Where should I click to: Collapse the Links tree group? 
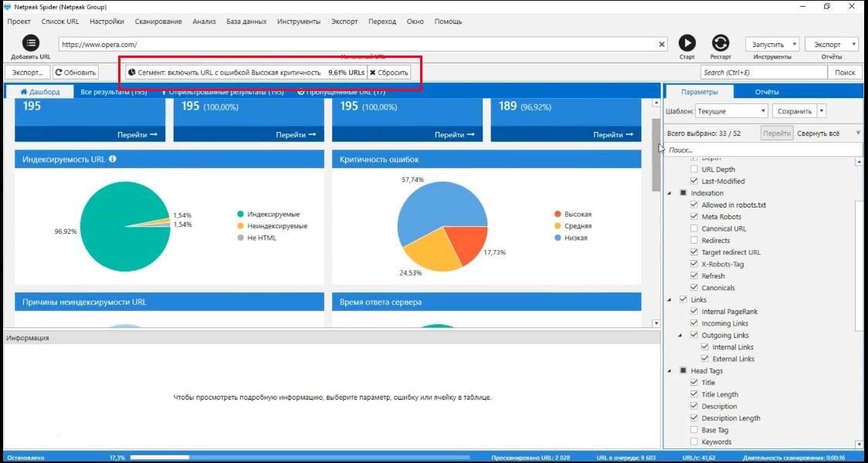[x=669, y=299]
